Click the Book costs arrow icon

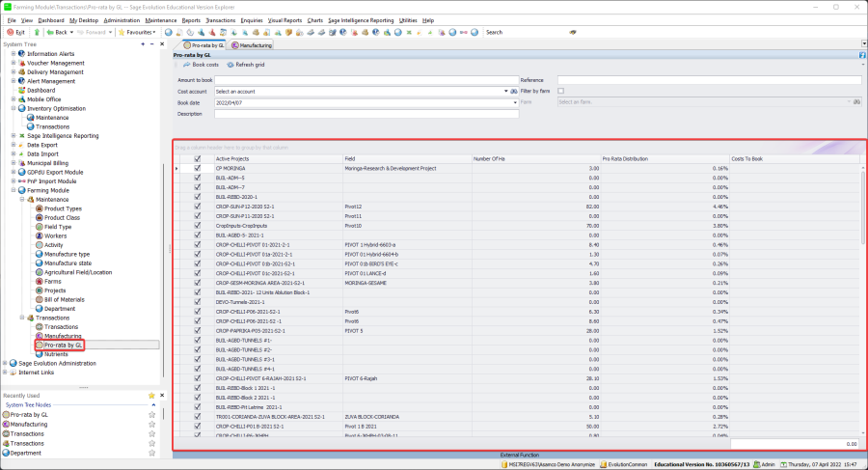(186, 65)
